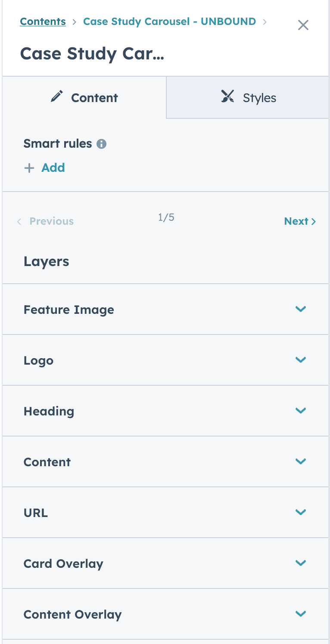Click Next to view slide 2

(x=296, y=221)
